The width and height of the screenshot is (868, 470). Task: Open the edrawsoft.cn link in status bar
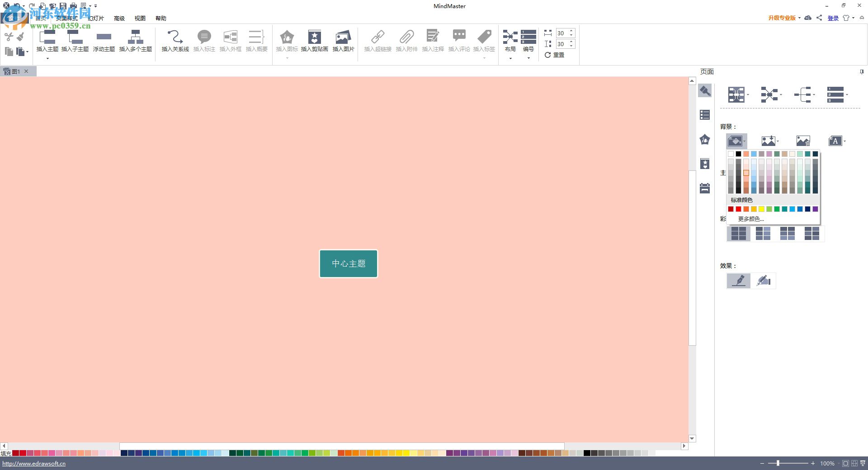[x=34, y=463]
